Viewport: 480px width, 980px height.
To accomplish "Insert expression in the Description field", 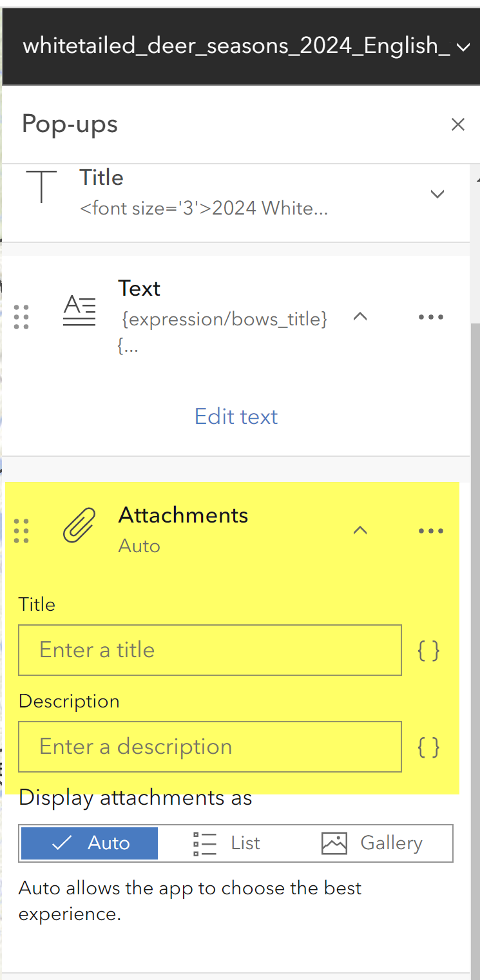I will (x=428, y=747).
